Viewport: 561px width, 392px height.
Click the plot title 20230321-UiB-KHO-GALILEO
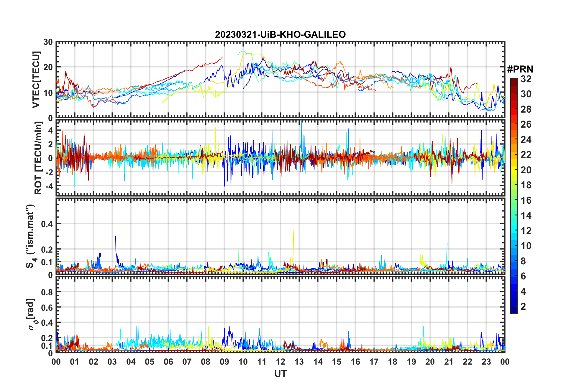point(280,35)
